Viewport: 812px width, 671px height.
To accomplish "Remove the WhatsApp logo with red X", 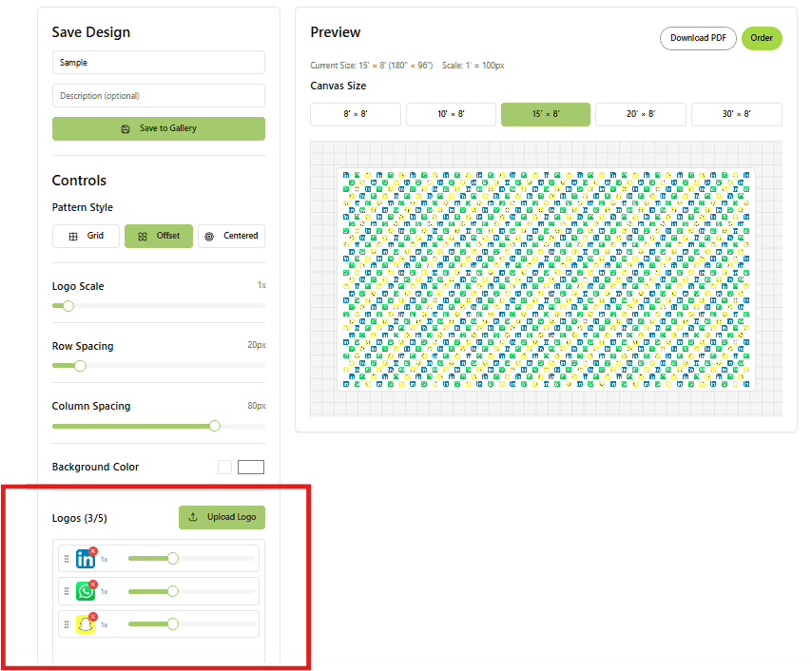I will [x=93, y=584].
